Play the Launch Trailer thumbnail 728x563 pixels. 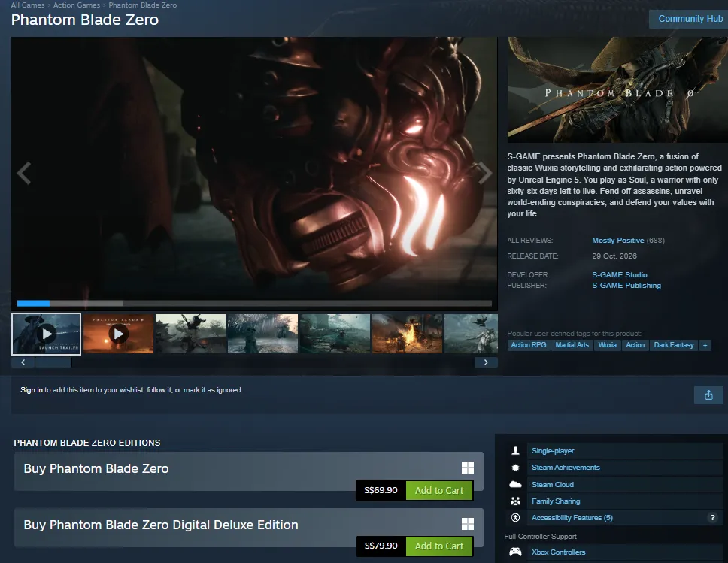[47, 334]
